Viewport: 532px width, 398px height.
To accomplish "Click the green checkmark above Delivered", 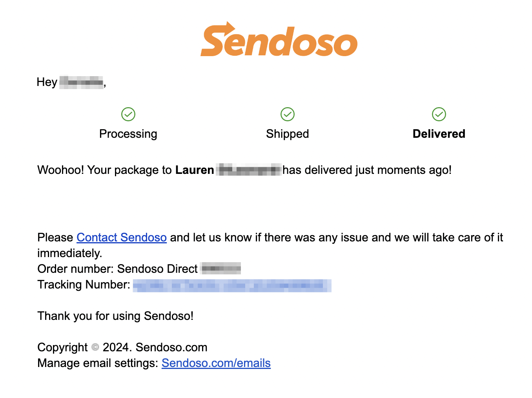I will 439,114.
